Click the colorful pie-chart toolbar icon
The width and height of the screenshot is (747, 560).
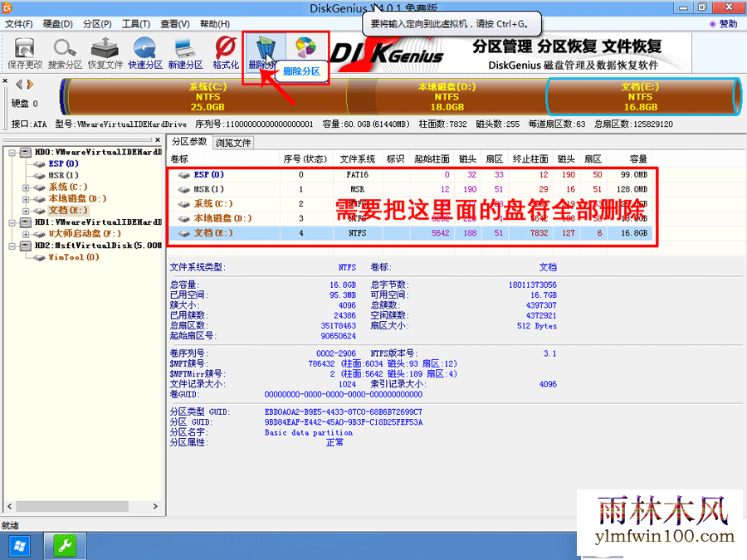click(305, 46)
